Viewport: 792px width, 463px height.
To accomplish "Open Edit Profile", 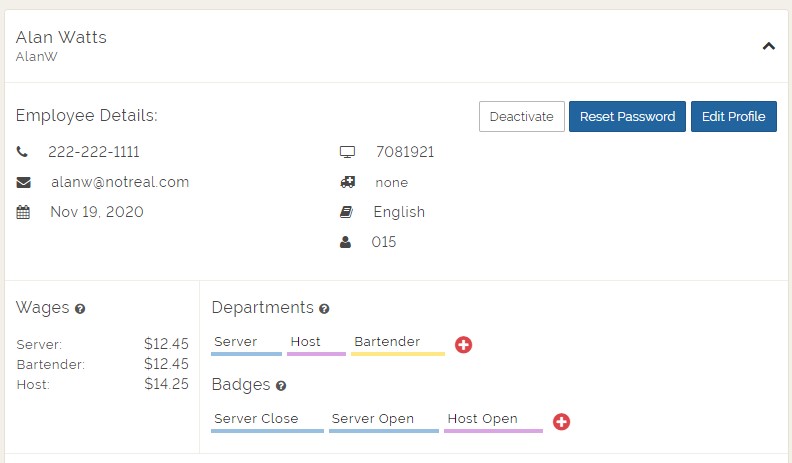I will pyautogui.click(x=733, y=117).
